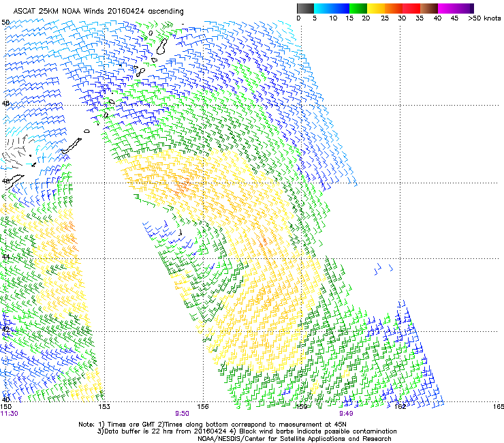Select the gray 0-5 knot legend segment
Screen dimensions: 504x443
pyautogui.click(x=305, y=8)
